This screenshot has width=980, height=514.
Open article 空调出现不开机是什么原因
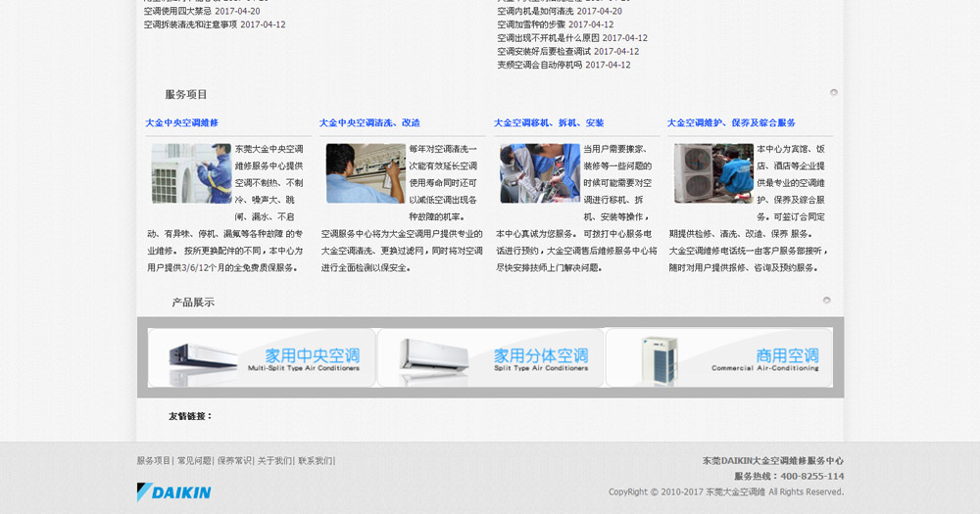click(548, 38)
